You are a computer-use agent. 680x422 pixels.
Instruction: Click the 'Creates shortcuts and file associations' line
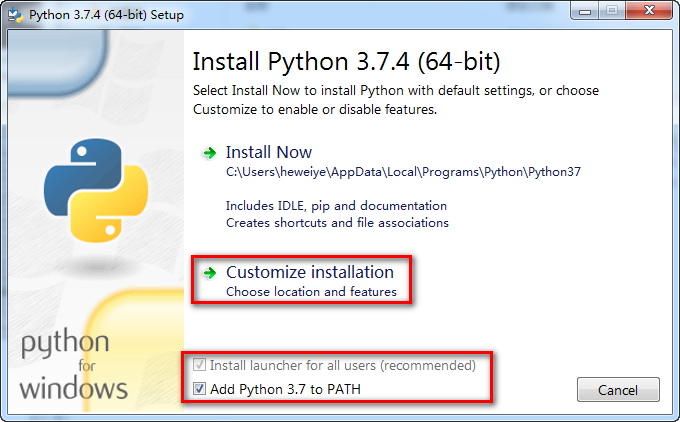click(337, 222)
